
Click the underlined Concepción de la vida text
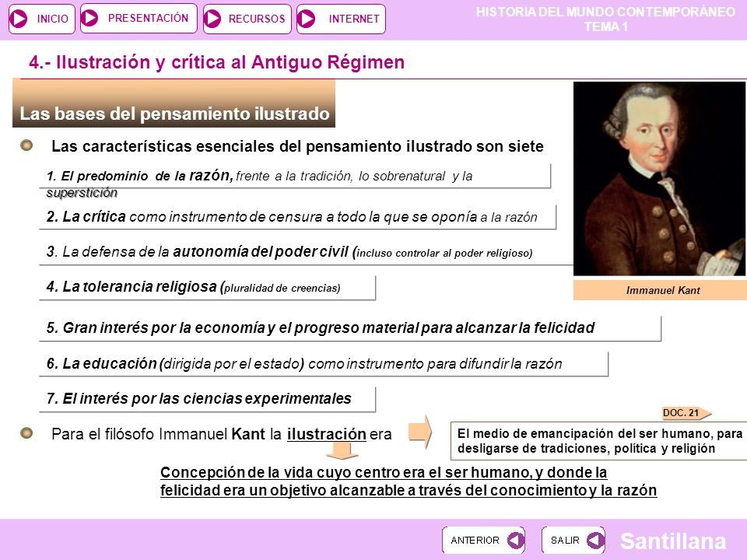(x=409, y=481)
